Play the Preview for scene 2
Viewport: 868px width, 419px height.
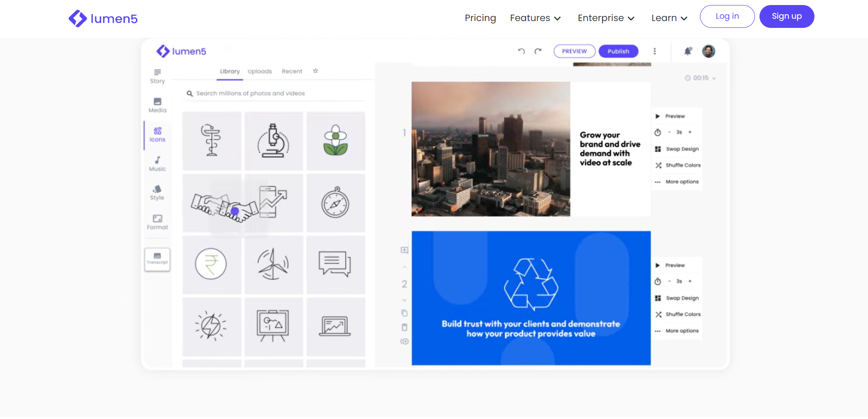click(670, 265)
